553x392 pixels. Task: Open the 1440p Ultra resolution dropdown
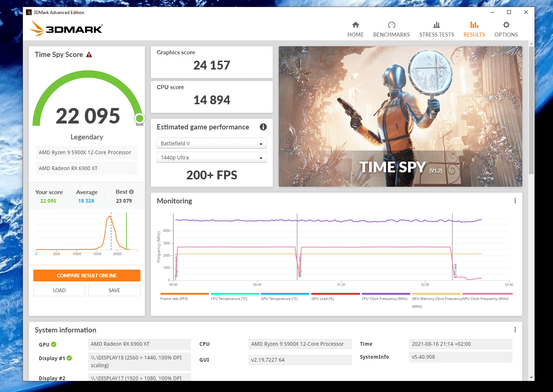212,157
